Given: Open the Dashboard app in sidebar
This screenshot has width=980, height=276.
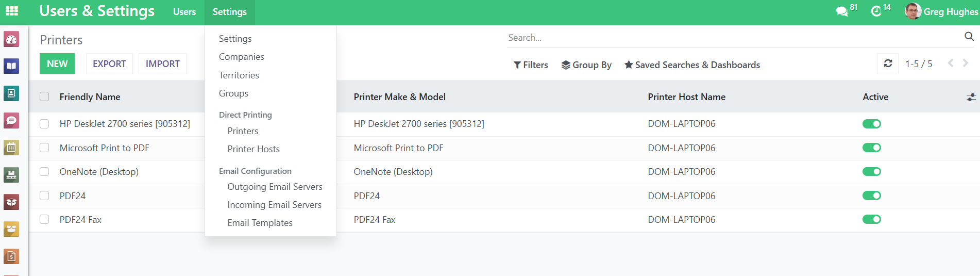Looking at the screenshot, I should click(x=11, y=39).
